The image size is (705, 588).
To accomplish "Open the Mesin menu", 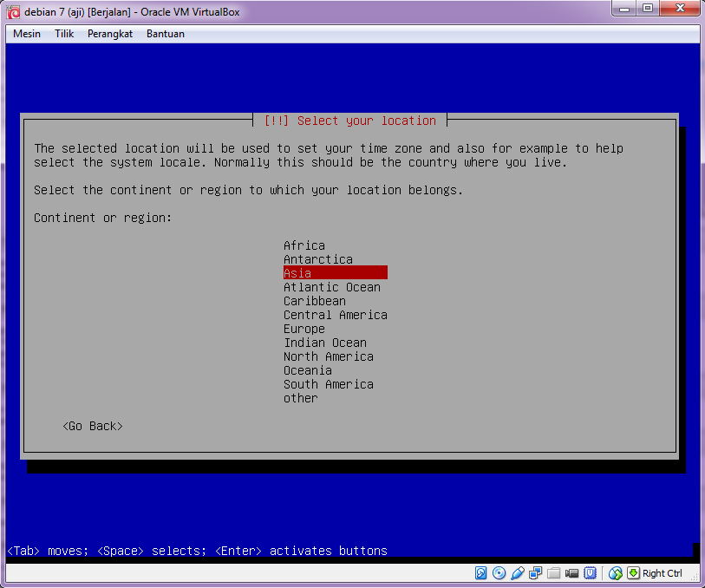I will point(27,34).
